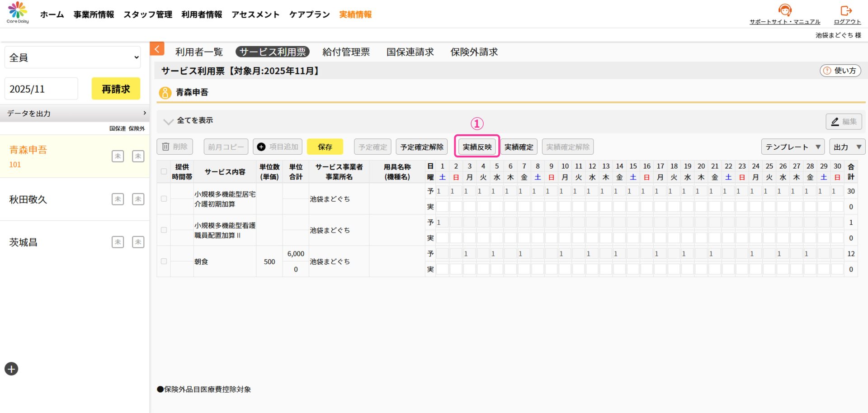The height and width of the screenshot is (413, 868).
Task: Click the round plus icon in sidebar
Action: [x=11, y=369]
